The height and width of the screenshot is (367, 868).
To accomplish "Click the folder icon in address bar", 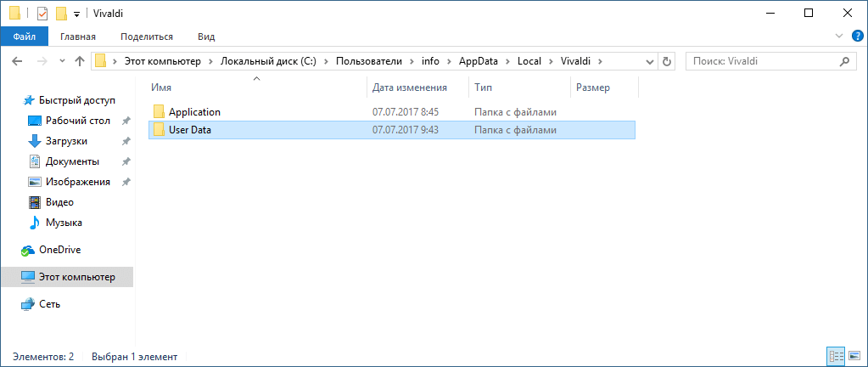I will [100, 61].
